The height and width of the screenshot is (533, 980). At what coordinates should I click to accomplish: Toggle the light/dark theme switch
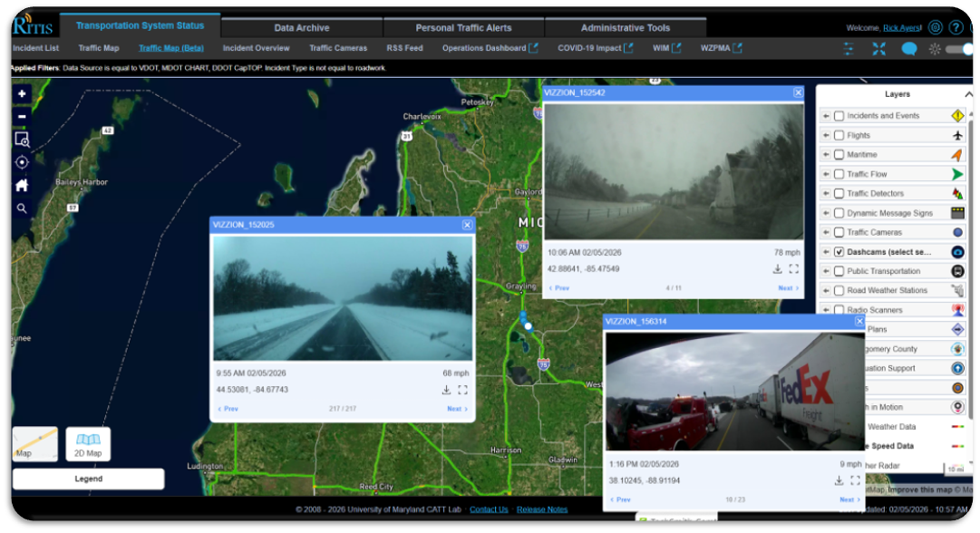pyautogui.click(x=959, y=49)
